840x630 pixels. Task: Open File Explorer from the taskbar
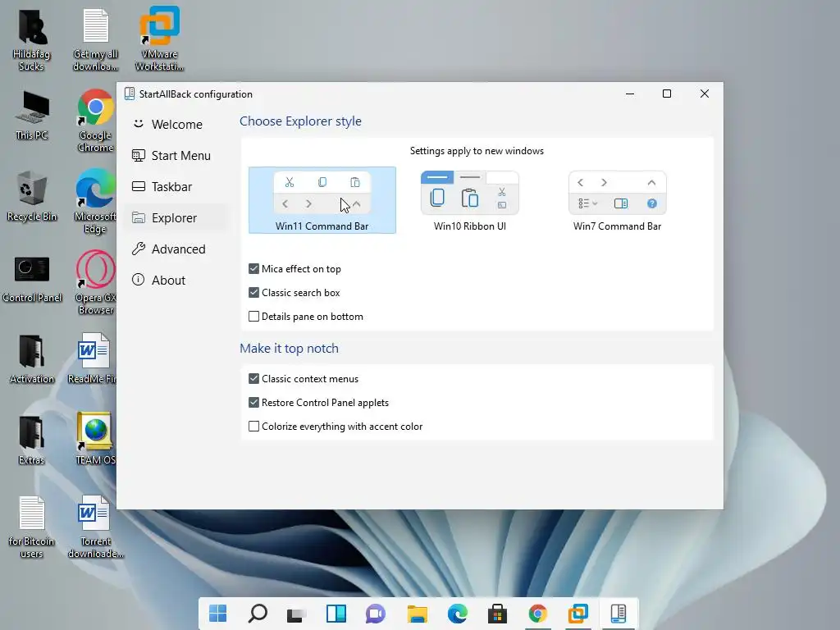click(417, 614)
